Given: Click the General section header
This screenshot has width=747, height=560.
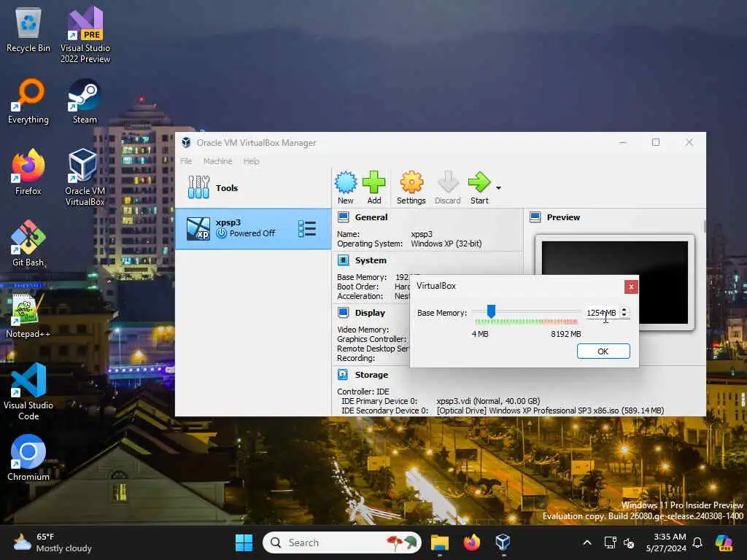Looking at the screenshot, I should coord(371,217).
